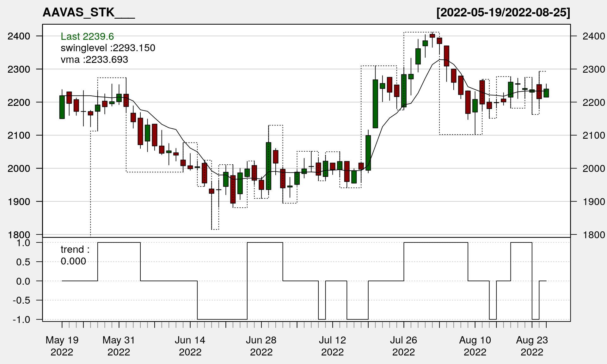Select the Jun 14 2022 axis label
Image resolution: width=607 pixels, height=364 pixels.
pos(190,346)
